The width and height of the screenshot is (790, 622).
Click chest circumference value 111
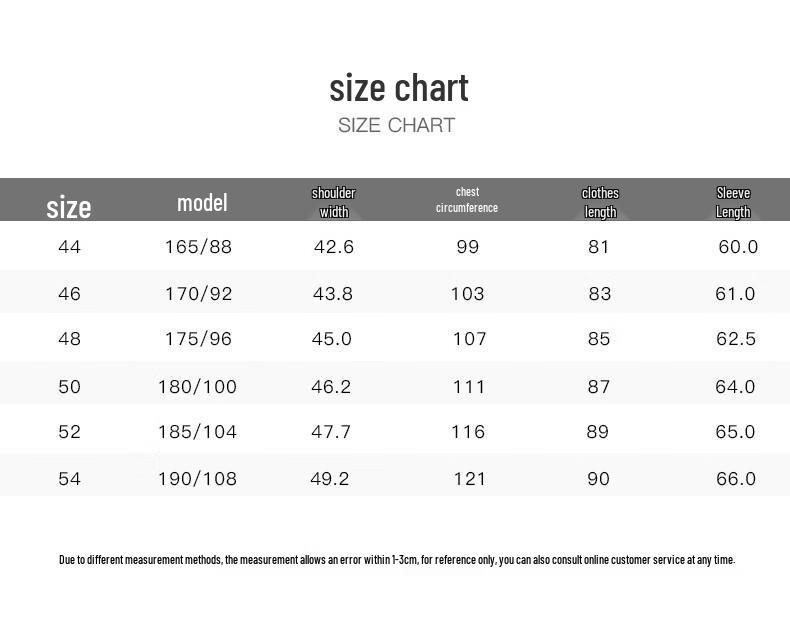(x=468, y=387)
